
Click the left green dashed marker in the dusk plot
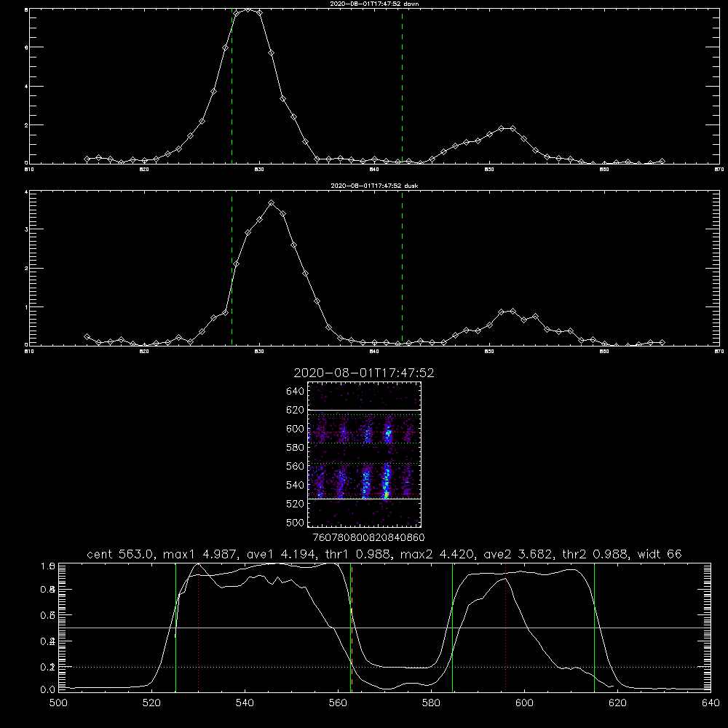click(232, 268)
